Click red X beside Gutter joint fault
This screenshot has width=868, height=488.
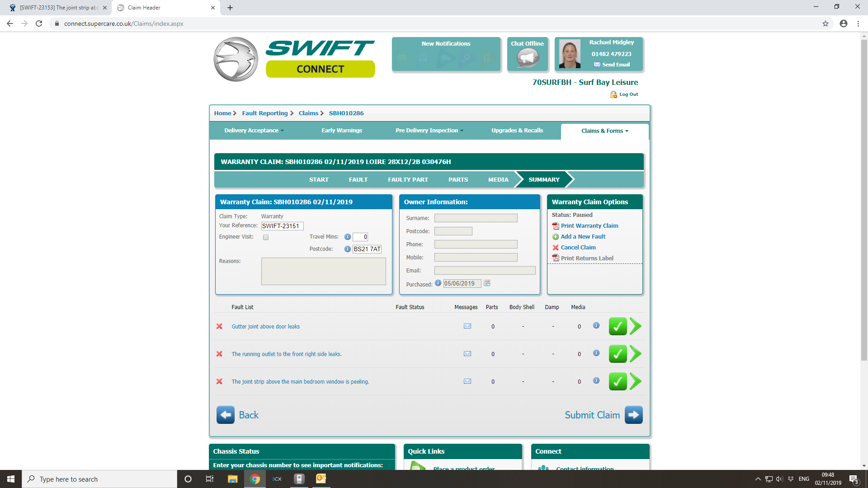pos(219,326)
